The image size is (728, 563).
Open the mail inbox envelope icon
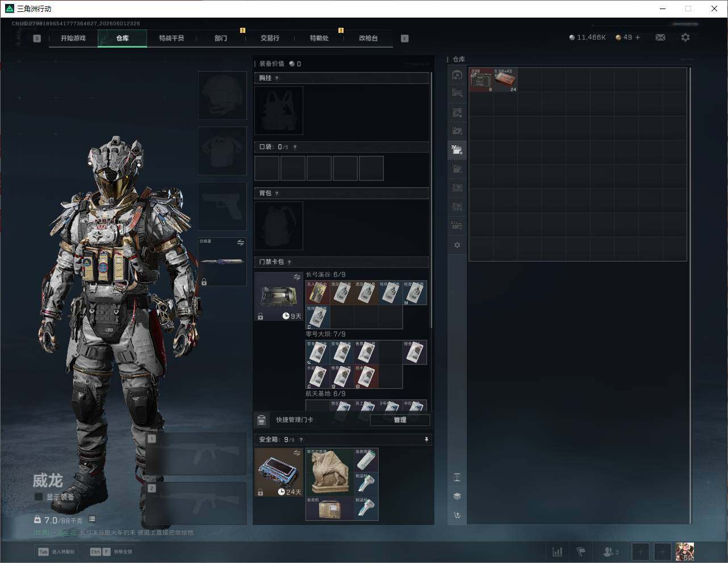[660, 37]
